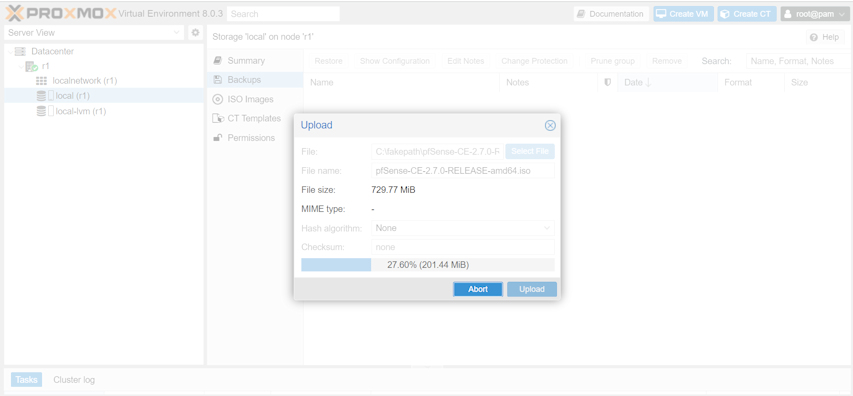Open the ISO Images section

pos(255,100)
